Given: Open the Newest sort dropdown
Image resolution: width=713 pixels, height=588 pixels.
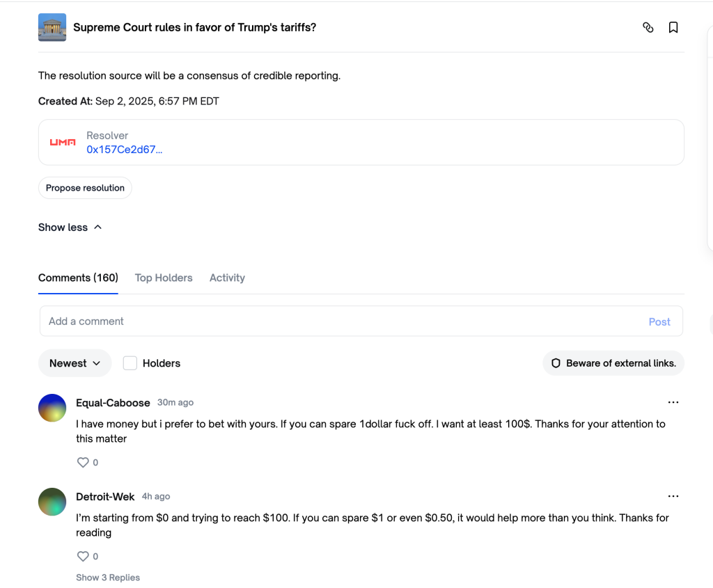Looking at the screenshot, I should tap(75, 363).
